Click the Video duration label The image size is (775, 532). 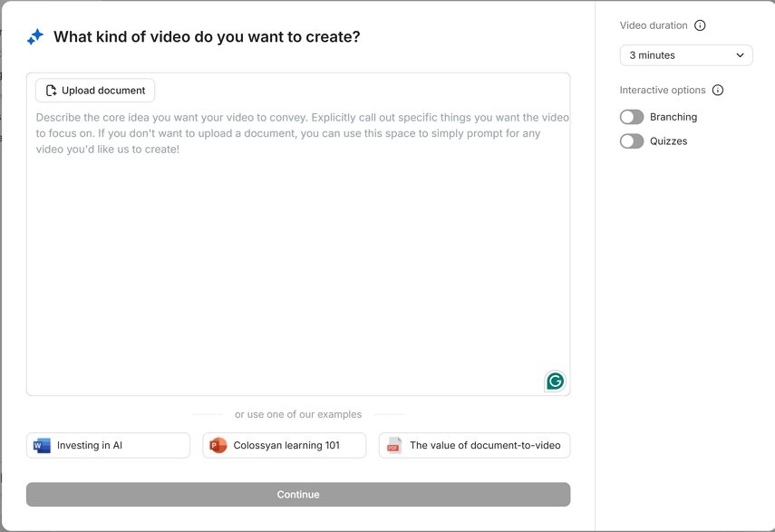coord(654,25)
